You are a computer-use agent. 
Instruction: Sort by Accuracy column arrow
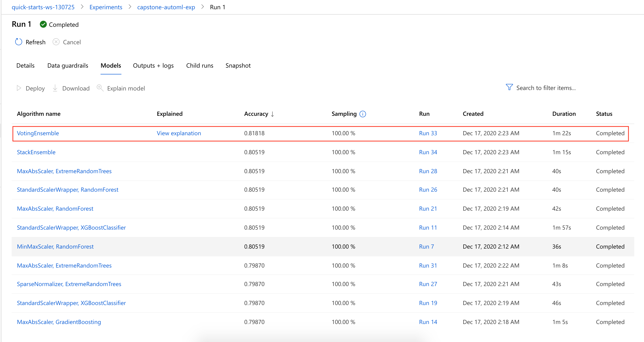tap(272, 114)
